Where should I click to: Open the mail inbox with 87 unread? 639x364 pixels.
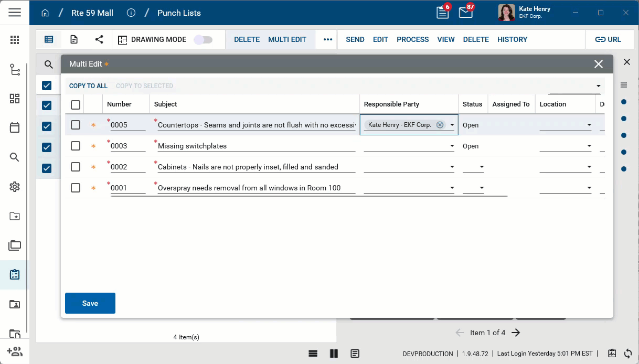tap(465, 13)
